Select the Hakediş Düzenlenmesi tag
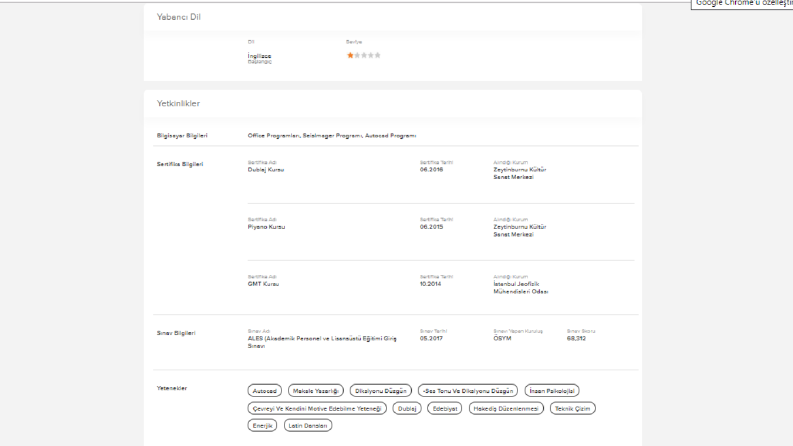The height and width of the screenshot is (446, 793). click(506, 408)
